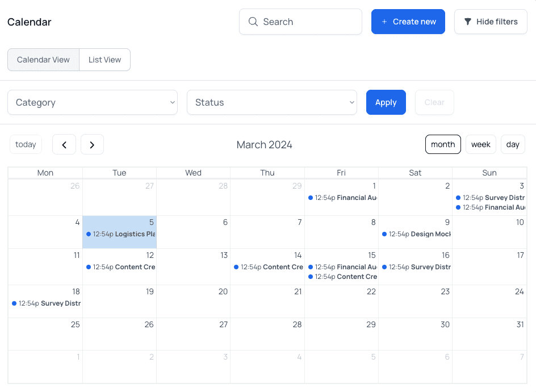Click the search magnifier icon

click(x=253, y=22)
